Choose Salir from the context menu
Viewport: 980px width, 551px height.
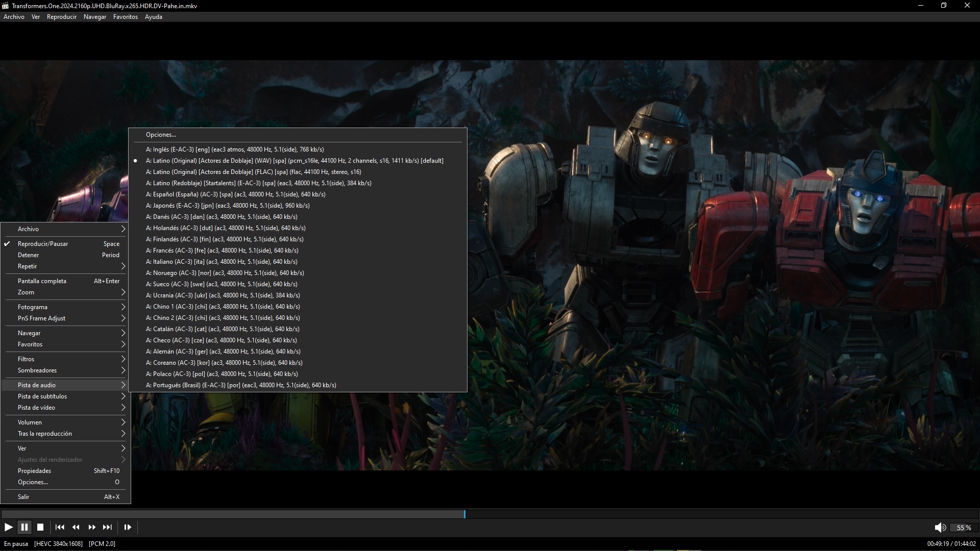[x=65, y=497]
